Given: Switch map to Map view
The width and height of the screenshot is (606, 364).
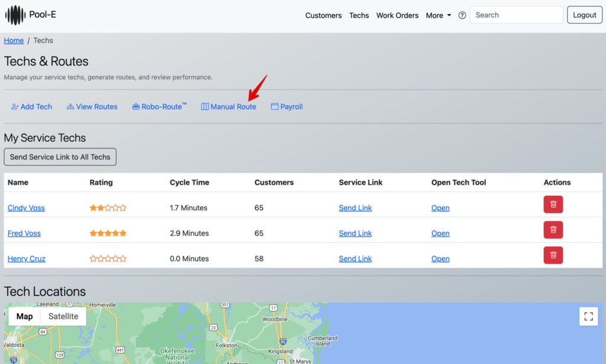Looking at the screenshot, I should [x=24, y=317].
